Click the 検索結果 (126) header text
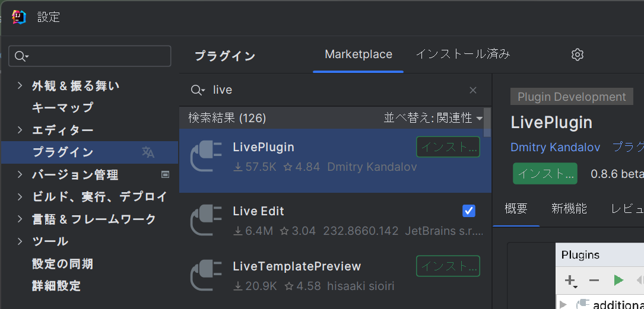Screen dimensions: 644x309 pos(227,118)
